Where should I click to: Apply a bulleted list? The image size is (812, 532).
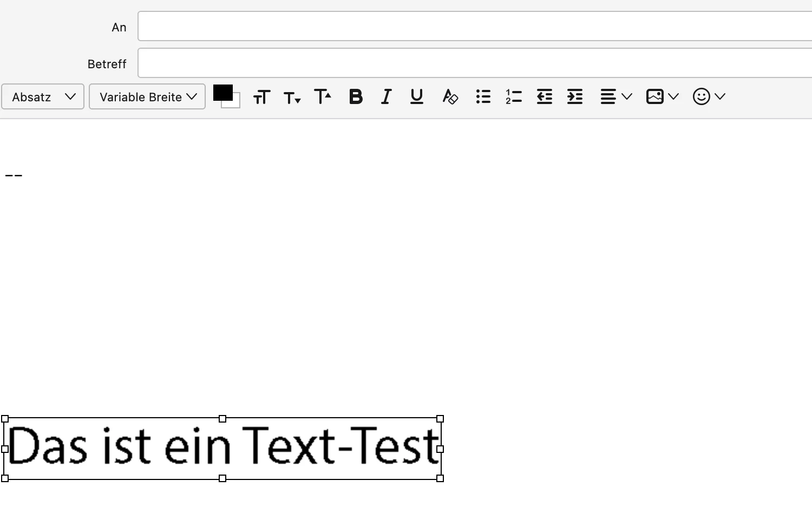483,97
